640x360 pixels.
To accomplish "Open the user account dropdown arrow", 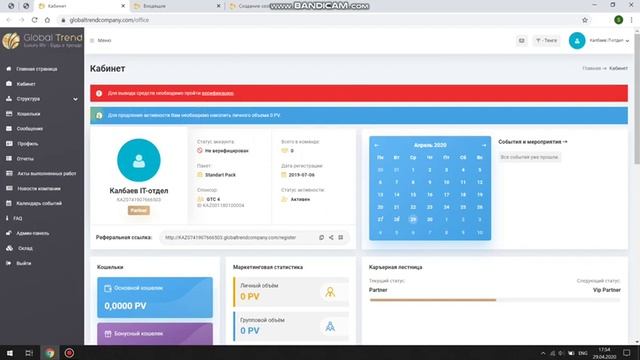I will pyautogui.click(x=627, y=41).
